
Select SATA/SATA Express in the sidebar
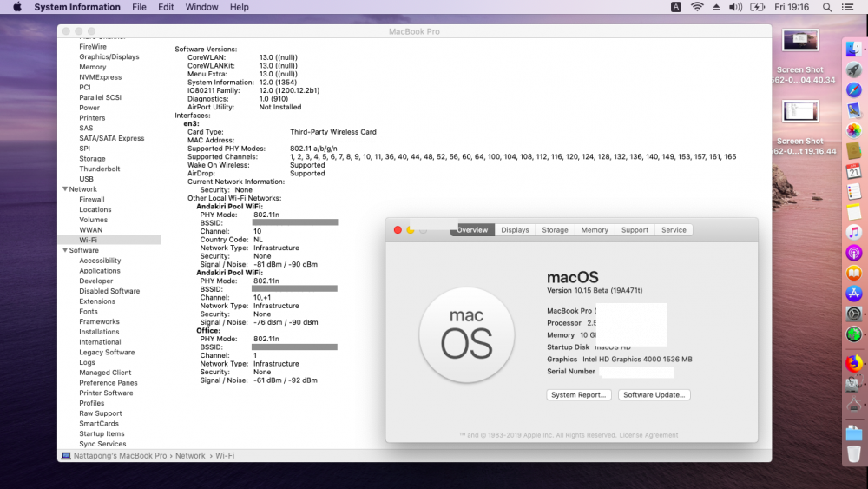pos(112,138)
